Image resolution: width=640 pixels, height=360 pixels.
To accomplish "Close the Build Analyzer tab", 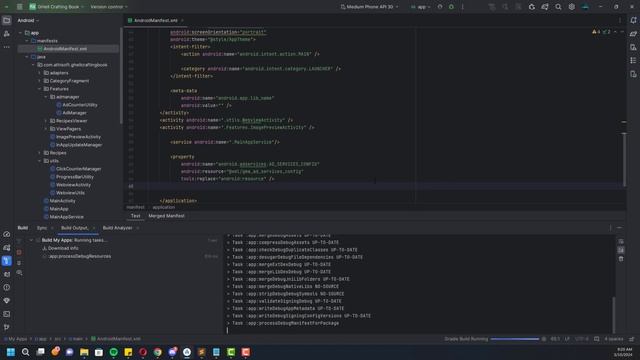I will click(138, 228).
